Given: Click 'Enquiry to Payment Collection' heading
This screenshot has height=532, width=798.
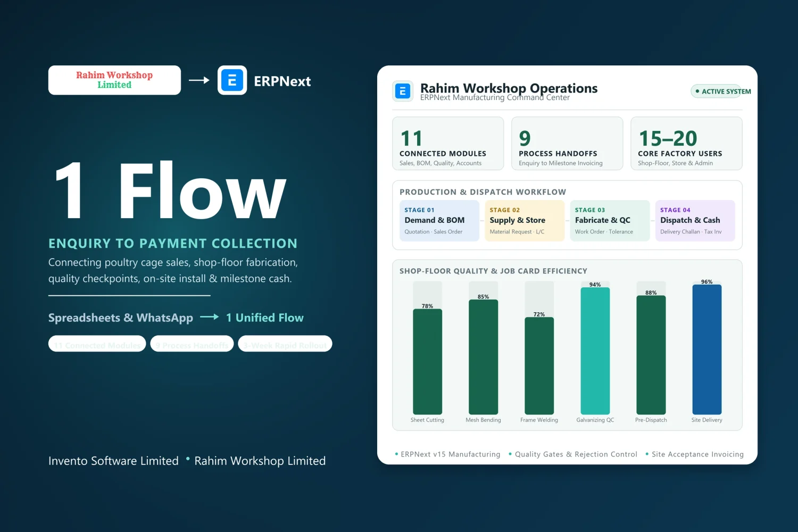Looking at the screenshot, I should click(x=173, y=244).
